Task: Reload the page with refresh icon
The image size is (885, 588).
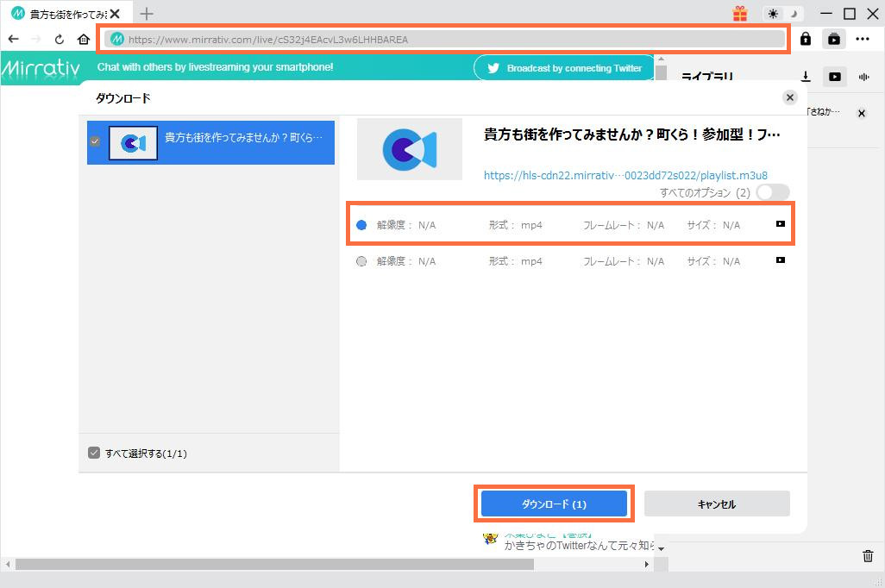Action: (60, 39)
